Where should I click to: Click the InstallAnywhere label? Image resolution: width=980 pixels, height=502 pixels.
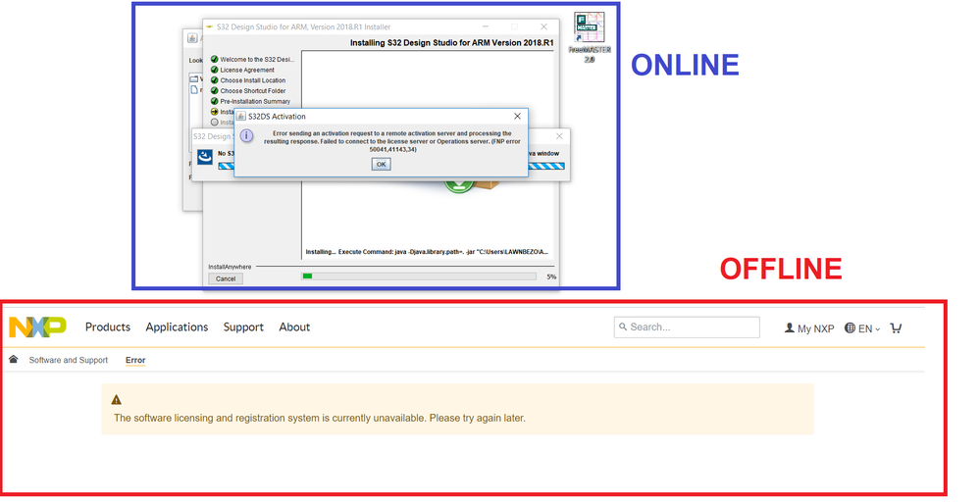[x=230, y=267]
